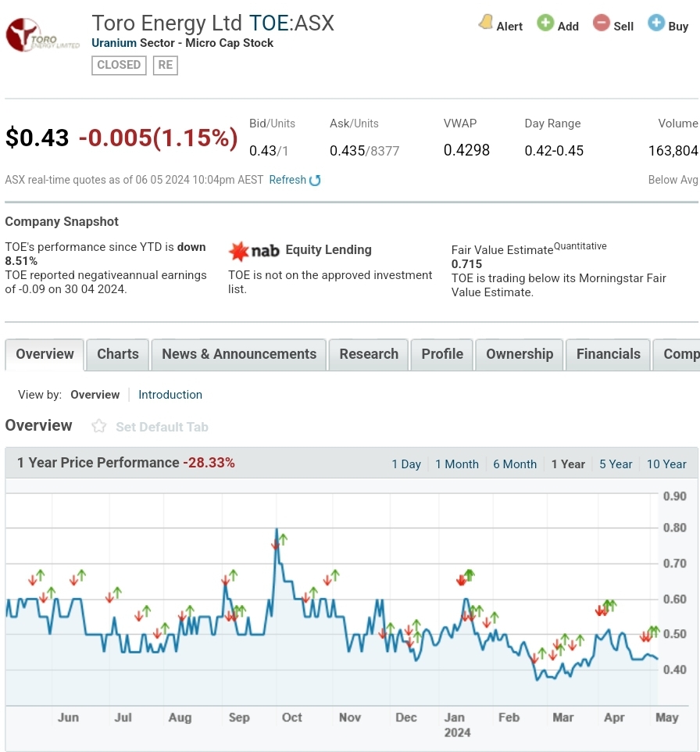Open the Introduction view link
Image resolution: width=700 pixels, height=752 pixels.
coord(170,395)
